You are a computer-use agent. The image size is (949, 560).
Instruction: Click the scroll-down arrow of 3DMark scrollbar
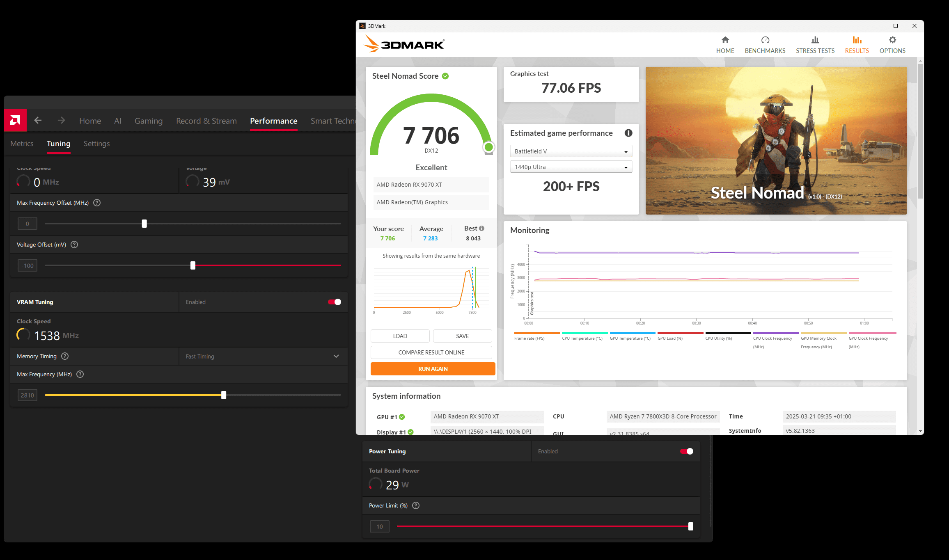920,431
